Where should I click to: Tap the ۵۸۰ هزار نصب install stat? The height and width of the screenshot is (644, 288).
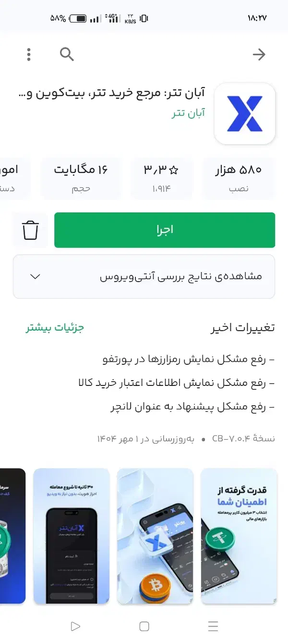[240, 177]
